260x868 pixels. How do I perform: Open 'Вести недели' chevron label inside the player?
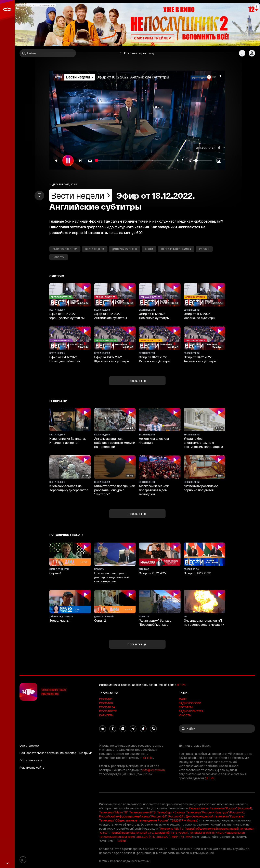click(79, 77)
